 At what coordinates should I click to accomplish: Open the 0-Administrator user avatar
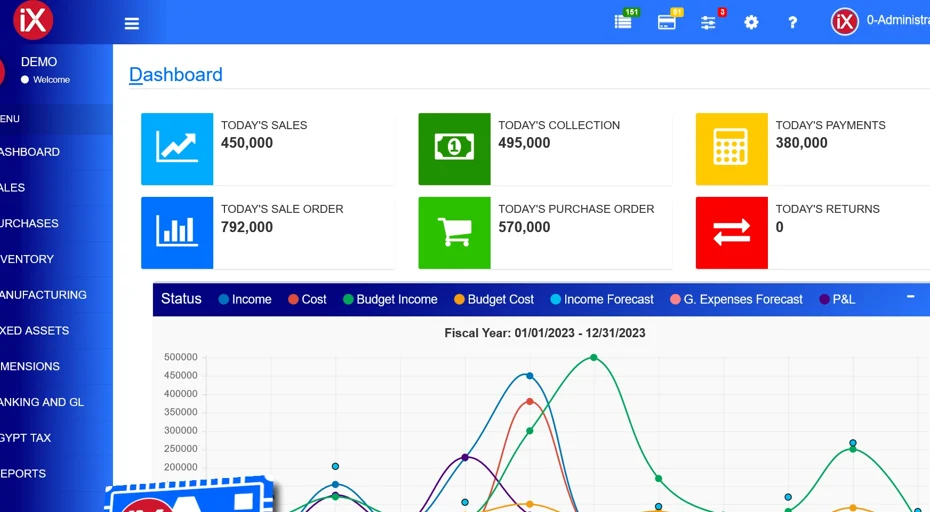[845, 22]
